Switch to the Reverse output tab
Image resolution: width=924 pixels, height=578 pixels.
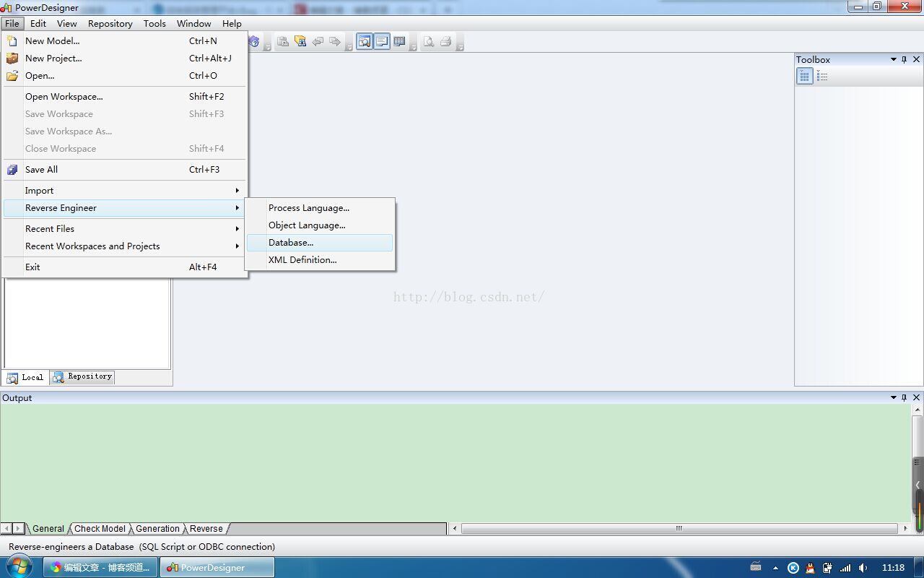tap(206, 529)
